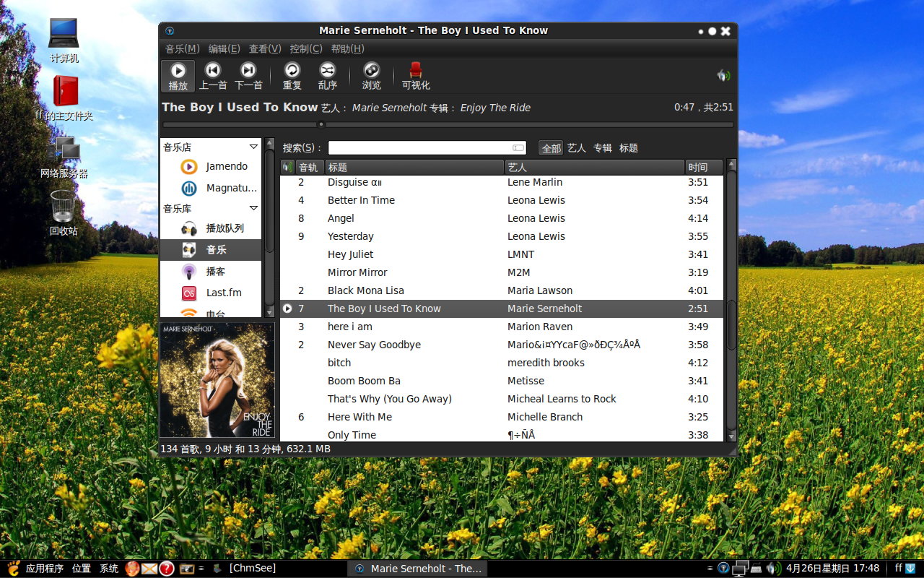Select the 音乐 library source
The height and width of the screenshot is (578, 924).
tap(211, 249)
